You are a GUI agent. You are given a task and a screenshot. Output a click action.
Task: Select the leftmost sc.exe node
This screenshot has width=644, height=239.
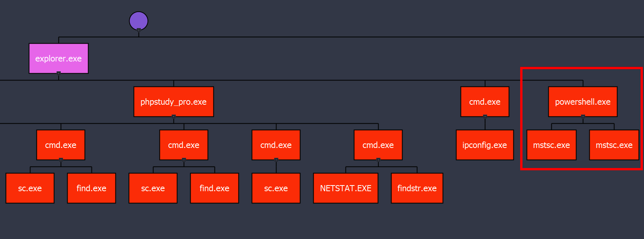pyautogui.click(x=30, y=188)
